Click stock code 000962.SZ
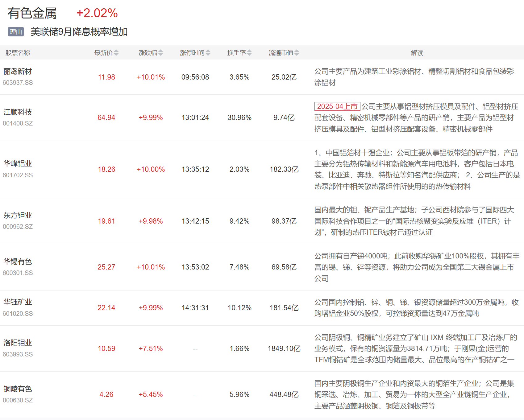 pos(18,227)
